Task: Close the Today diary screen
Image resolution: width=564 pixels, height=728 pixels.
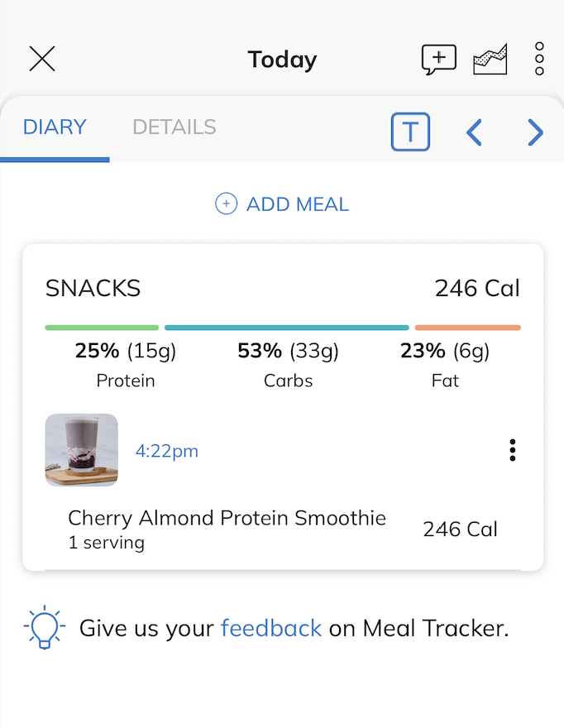Action: click(42, 60)
